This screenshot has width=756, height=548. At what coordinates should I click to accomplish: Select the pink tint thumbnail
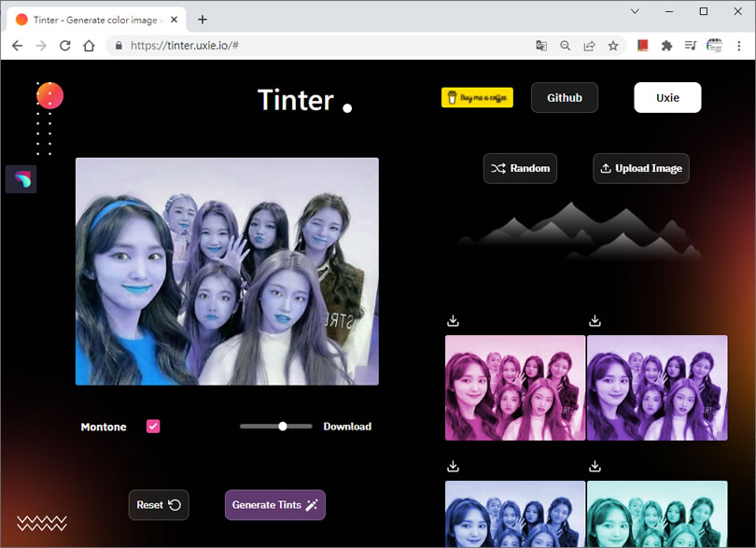pos(515,387)
